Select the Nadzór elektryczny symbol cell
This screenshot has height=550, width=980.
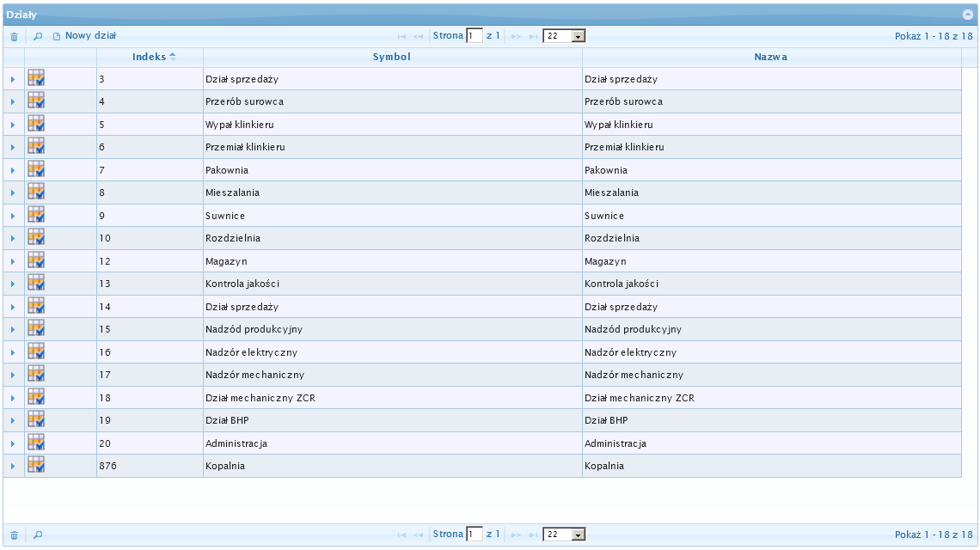coord(393,352)
